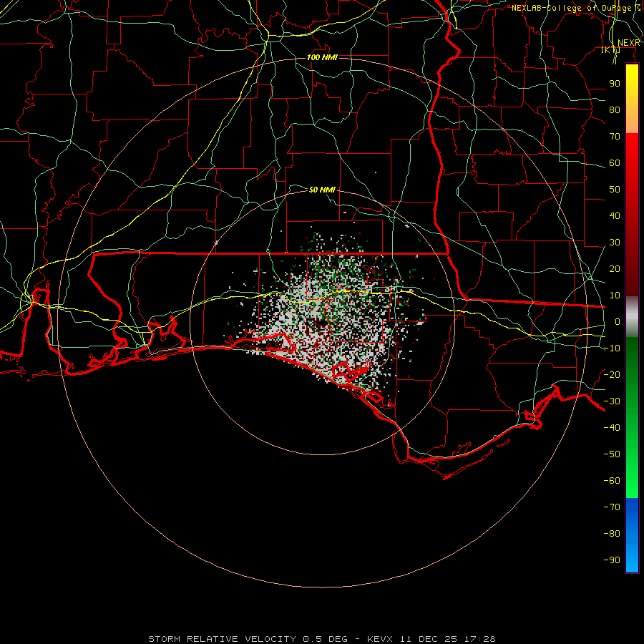Image resolution: width=644 pixels, height=644 pixels.
Task: Click the 0.5 DEG elevation text in caption
Action: [326, 639]
